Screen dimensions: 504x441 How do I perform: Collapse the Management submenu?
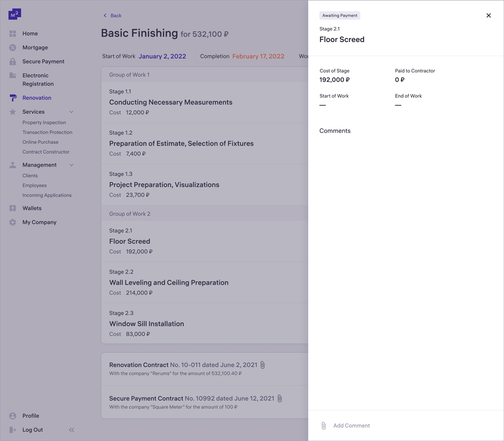click(x=71, y=165)
